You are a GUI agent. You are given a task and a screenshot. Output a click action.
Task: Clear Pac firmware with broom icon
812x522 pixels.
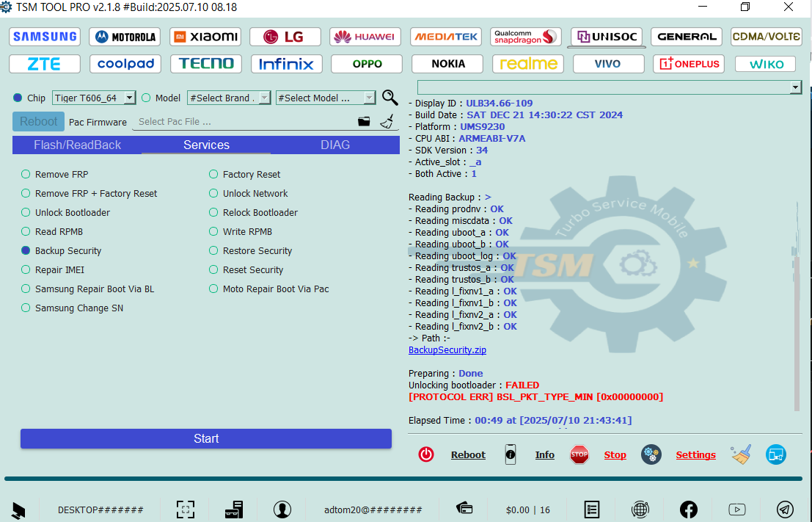[387, 121]
